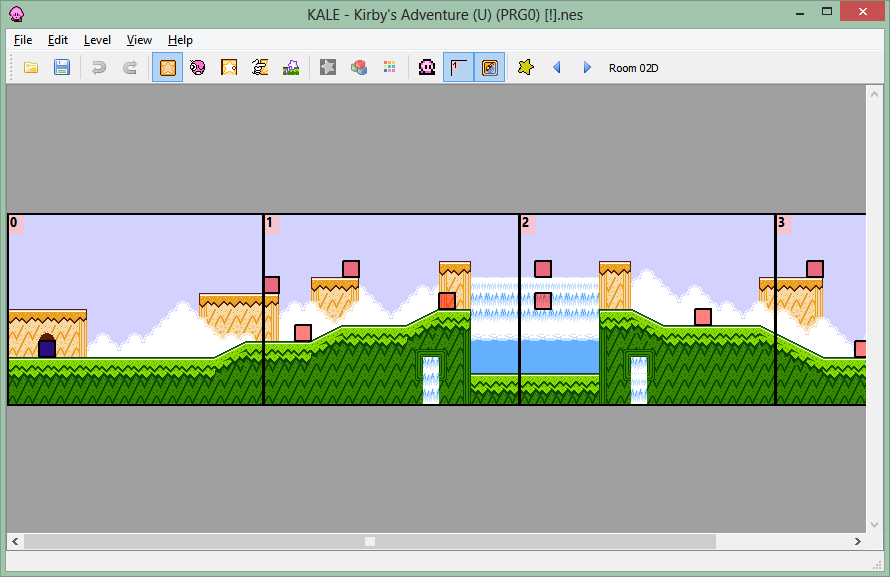This screenshot has width=890, height=577.
Task: Click the yellow warp star icon
Action: (526, 67)
